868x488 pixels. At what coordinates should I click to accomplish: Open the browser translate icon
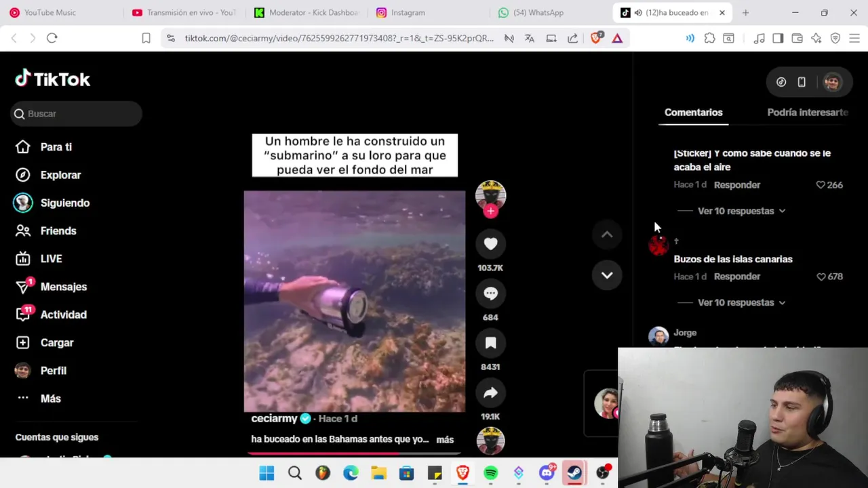coord(530,39)
